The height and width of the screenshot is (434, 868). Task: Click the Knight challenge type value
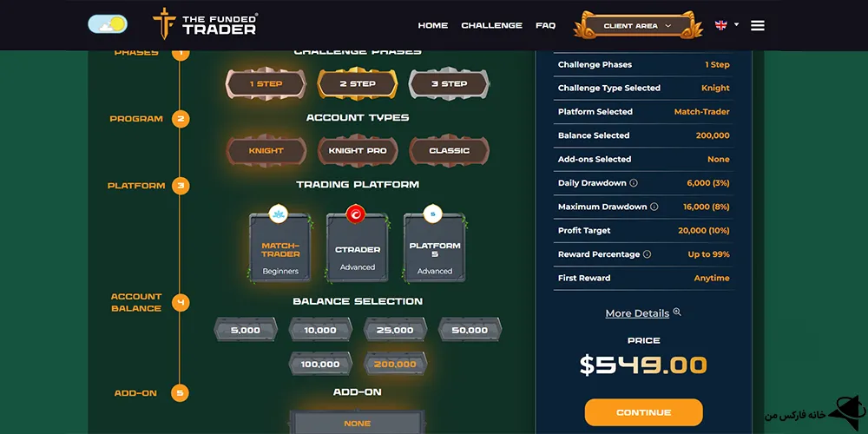click(716, 88)
